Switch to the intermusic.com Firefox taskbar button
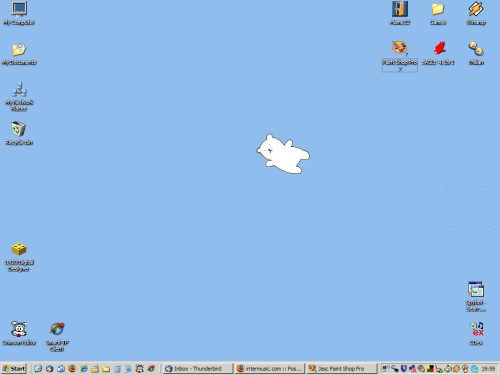 (x=269, y=368)
